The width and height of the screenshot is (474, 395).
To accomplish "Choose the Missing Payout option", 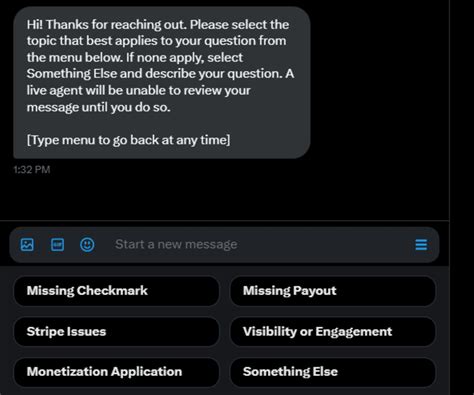I will (333, 291).
